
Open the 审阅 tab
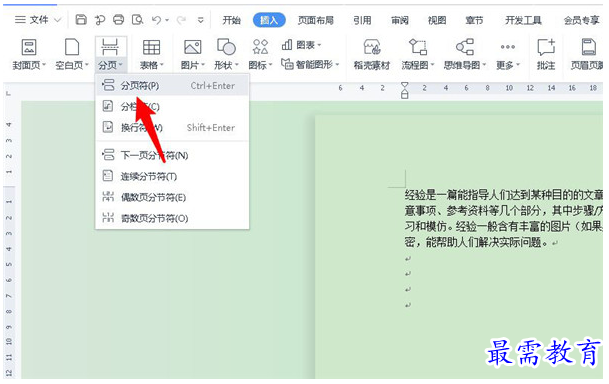[400, 20]
